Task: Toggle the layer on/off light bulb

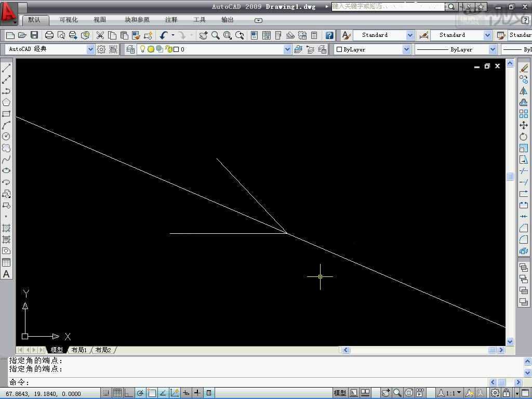Action: [x=142, y=49]
